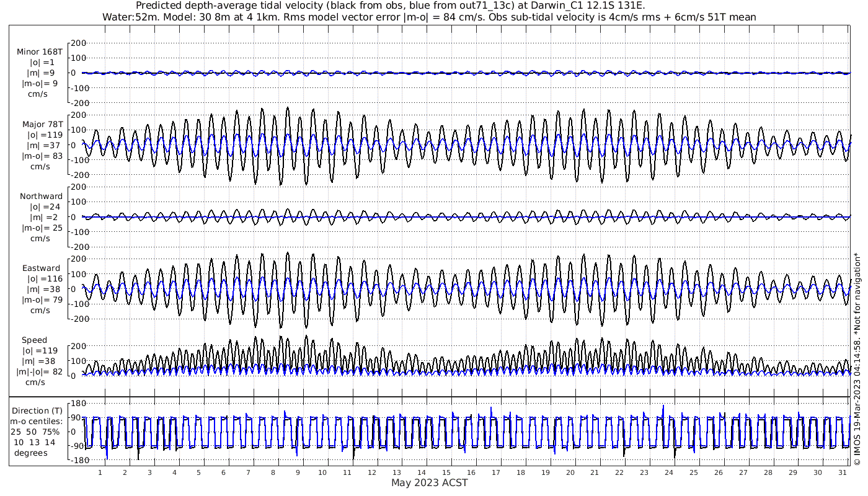This screenshot has height=496, width=868.
Task: Select the '|m-o|= 83' value
Action: coord(42,156)
